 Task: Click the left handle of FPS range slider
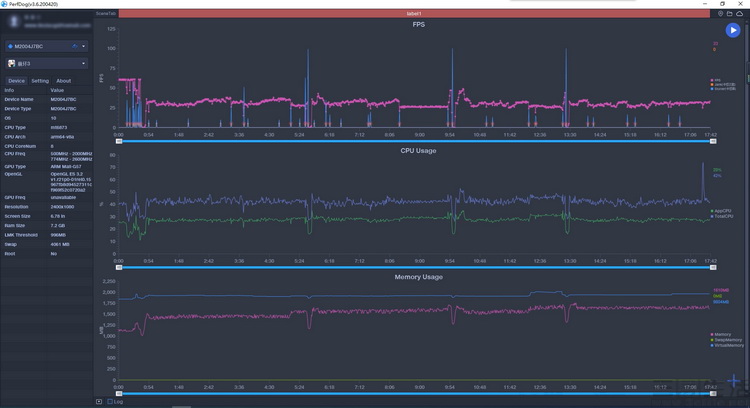(x=119, y=141)
